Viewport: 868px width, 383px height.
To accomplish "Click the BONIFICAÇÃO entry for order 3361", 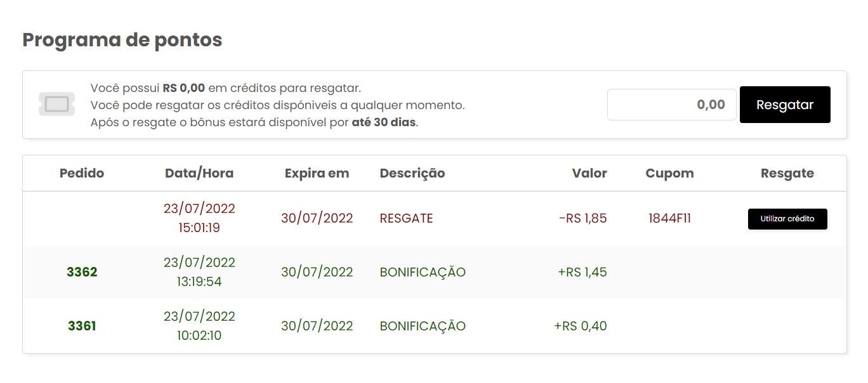I will (x=423, y=326).
